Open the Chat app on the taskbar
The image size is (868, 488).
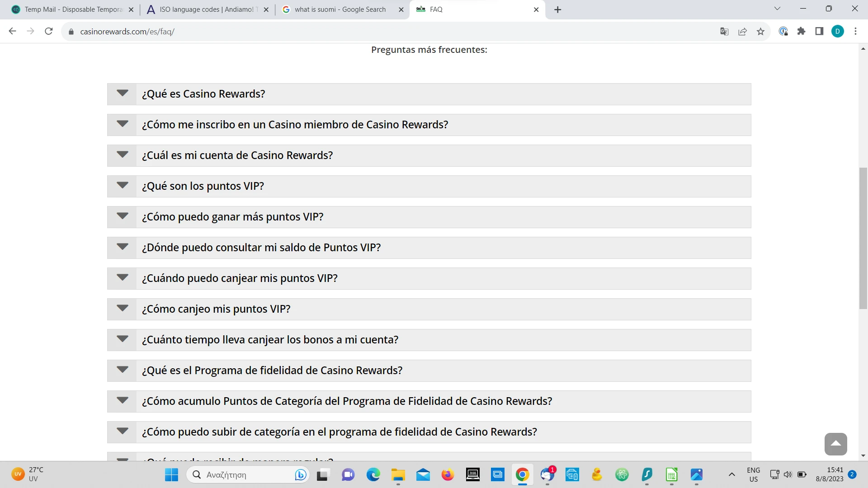coord(348,475)
